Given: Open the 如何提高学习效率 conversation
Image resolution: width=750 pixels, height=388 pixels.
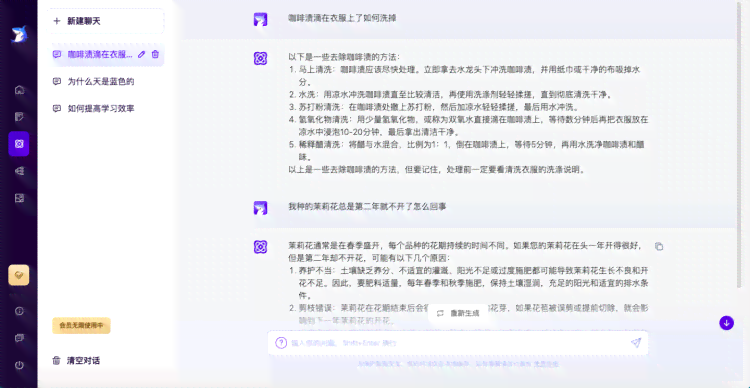Looking at the screenshot, I should pos(101,109).
